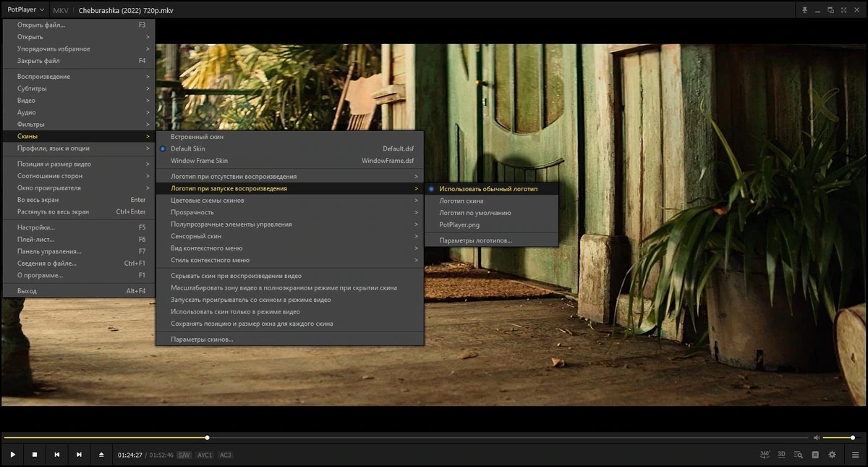Switch player to fullscreen via title bar icon
The height and width of the screenshot is (467, 868).
[842, 10]
